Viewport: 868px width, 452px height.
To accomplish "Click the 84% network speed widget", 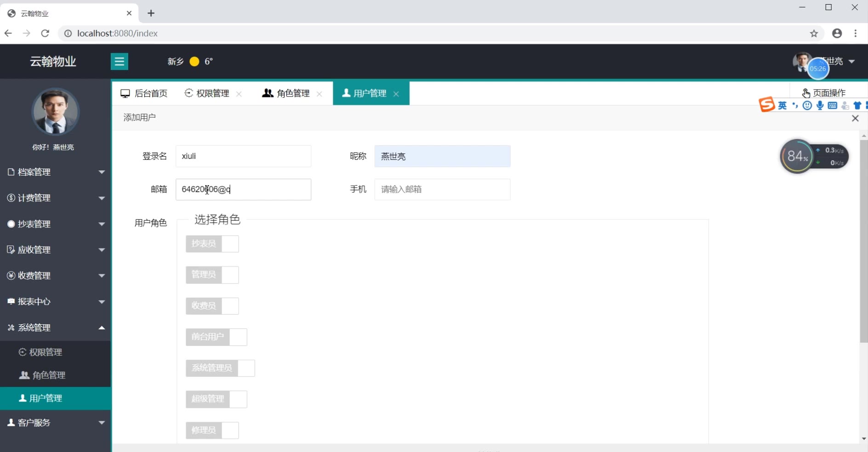I will tap(814, 156).
